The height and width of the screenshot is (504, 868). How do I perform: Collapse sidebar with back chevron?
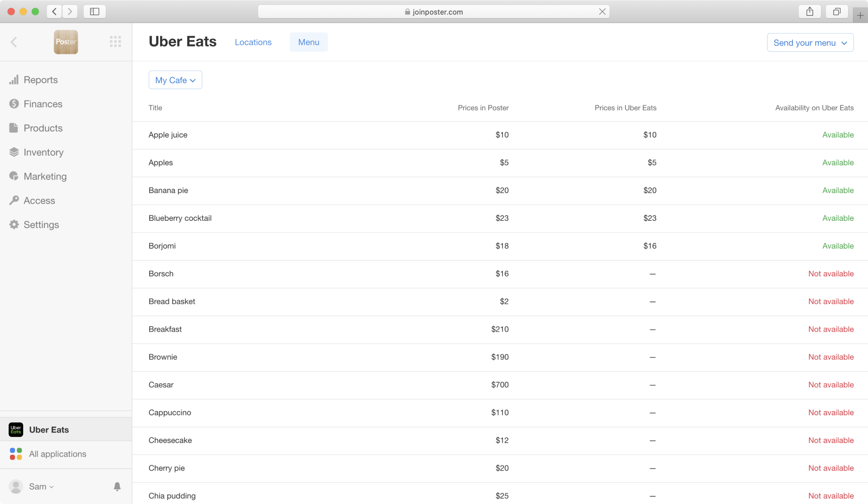[14, 42]
